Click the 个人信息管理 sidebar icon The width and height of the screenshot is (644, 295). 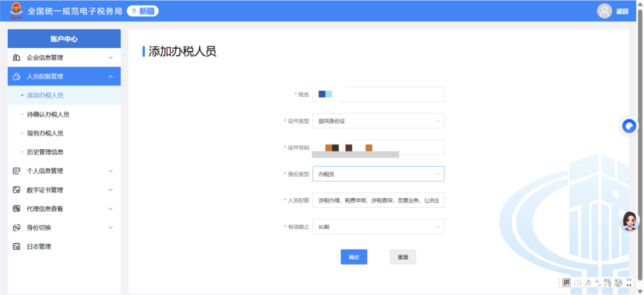pyautogui.click(x=17, y=171)
